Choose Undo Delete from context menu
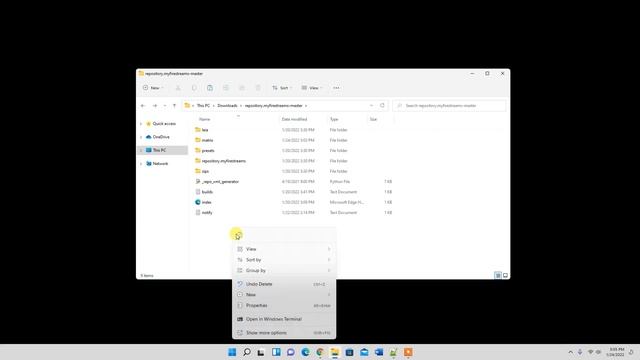This screenshot has width=640, height=360. [284, 284]
